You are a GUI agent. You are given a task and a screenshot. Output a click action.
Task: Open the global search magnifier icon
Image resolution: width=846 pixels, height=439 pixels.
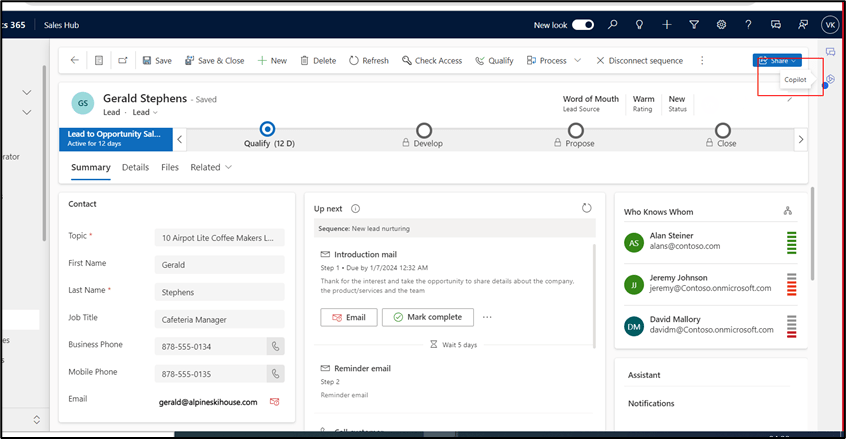coord(640,25)
